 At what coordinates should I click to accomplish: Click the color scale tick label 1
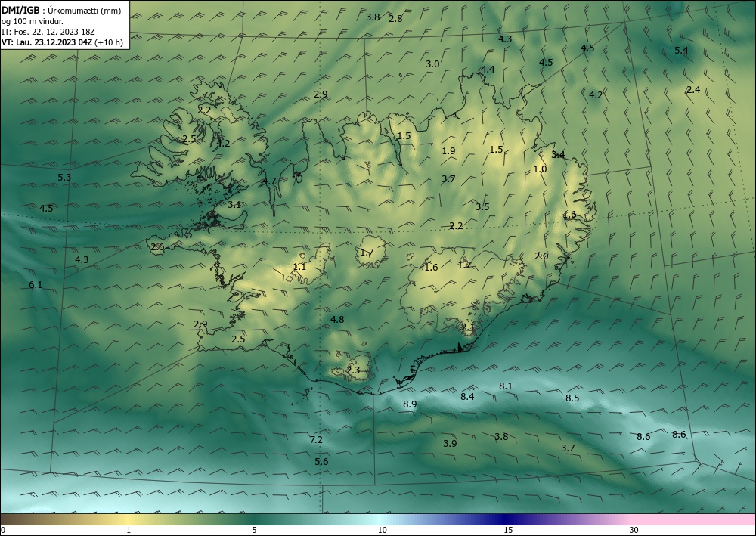[129, 530]
